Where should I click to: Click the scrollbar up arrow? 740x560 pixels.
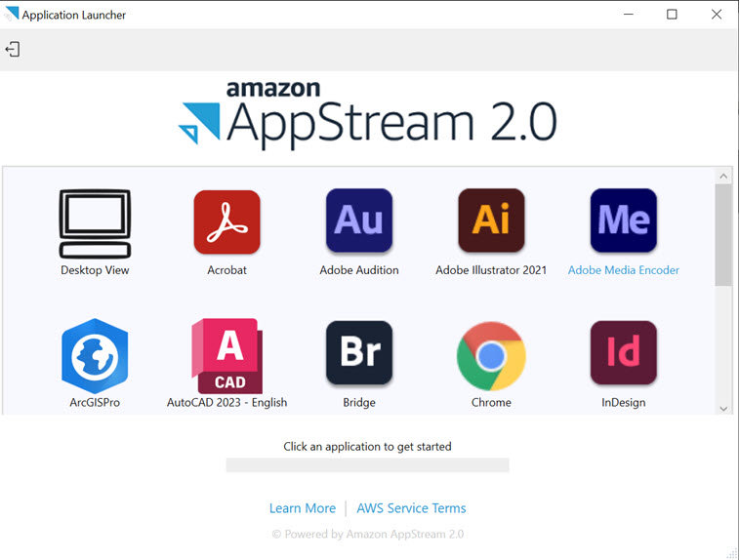point(723,176)
